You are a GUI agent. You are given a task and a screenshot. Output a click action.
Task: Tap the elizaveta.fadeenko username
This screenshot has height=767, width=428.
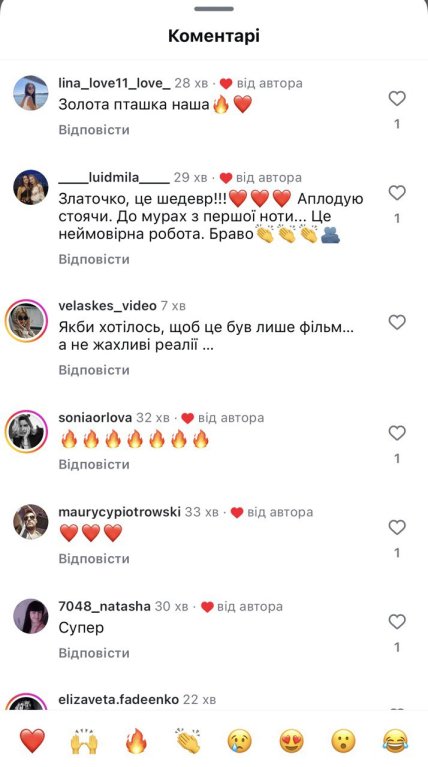click(x=118, y=699)
